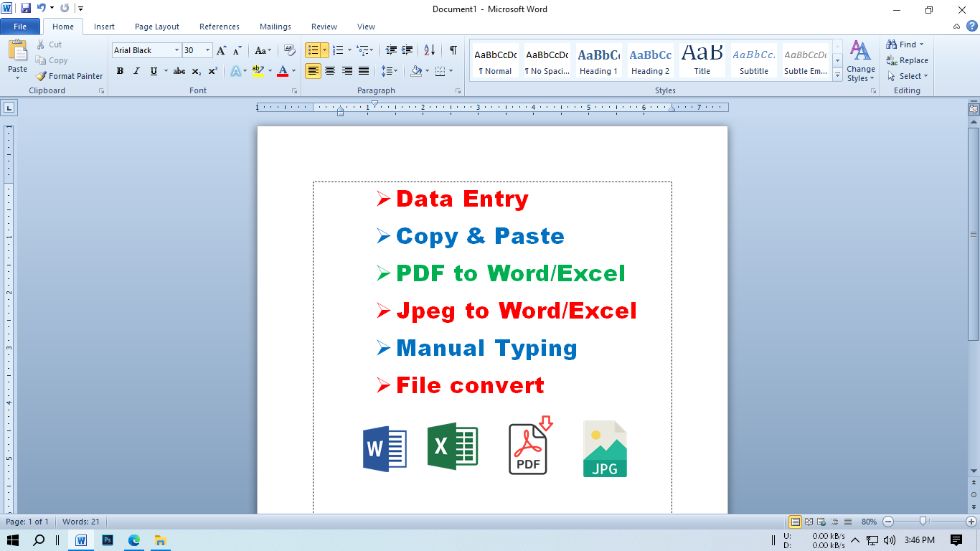Click the Format Painter brush icon

click(x=42, y=76)
